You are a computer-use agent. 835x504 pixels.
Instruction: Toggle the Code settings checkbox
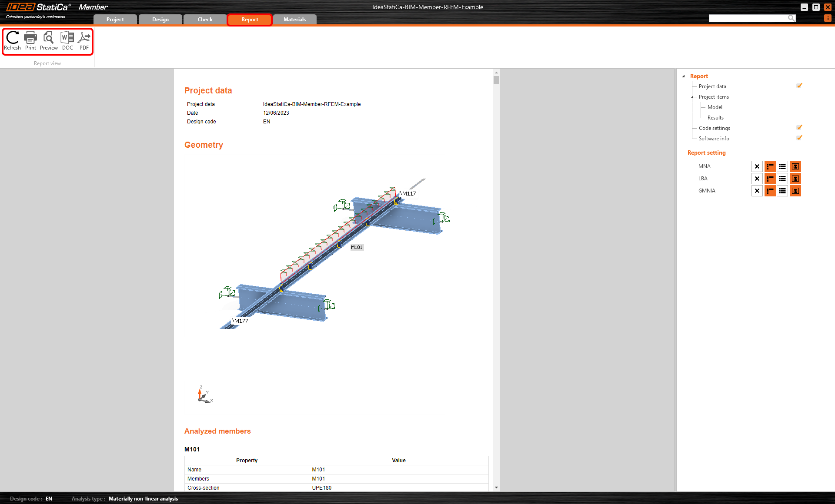tap(799, 128)
